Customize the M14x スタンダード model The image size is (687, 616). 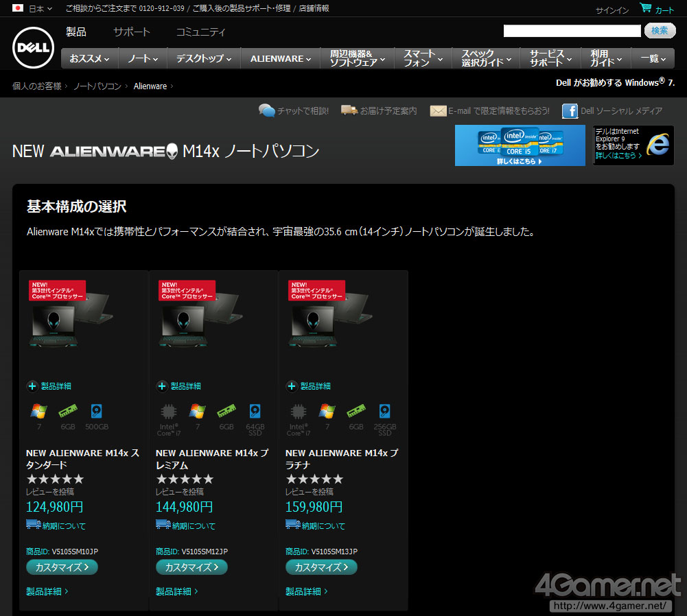click(x=62, y=567)
